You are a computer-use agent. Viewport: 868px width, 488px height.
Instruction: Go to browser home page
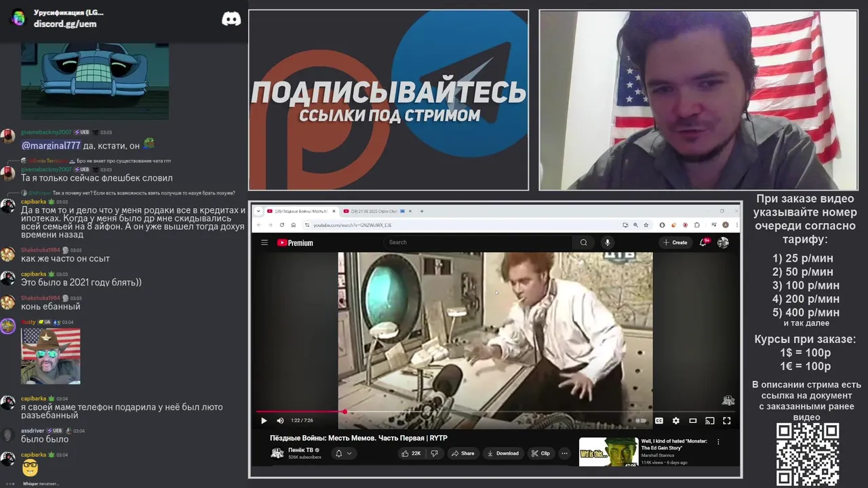tap(293, 225)
